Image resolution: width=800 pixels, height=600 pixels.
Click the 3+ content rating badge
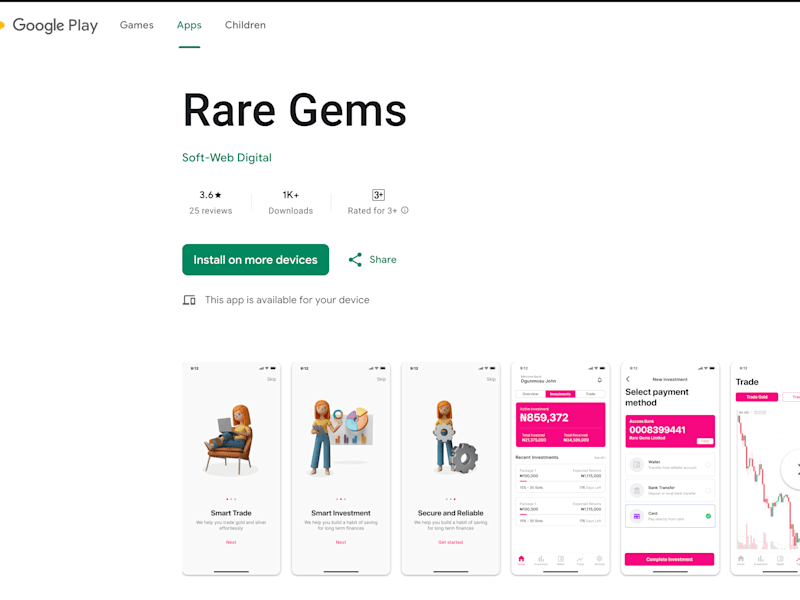(x=378, y=195)
